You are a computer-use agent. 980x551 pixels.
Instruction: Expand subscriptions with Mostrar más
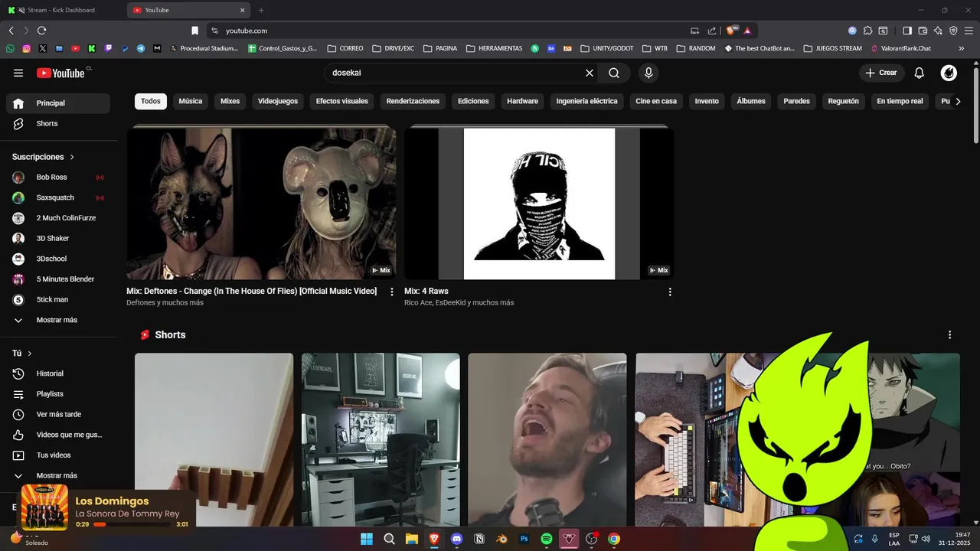coord(58,320)
